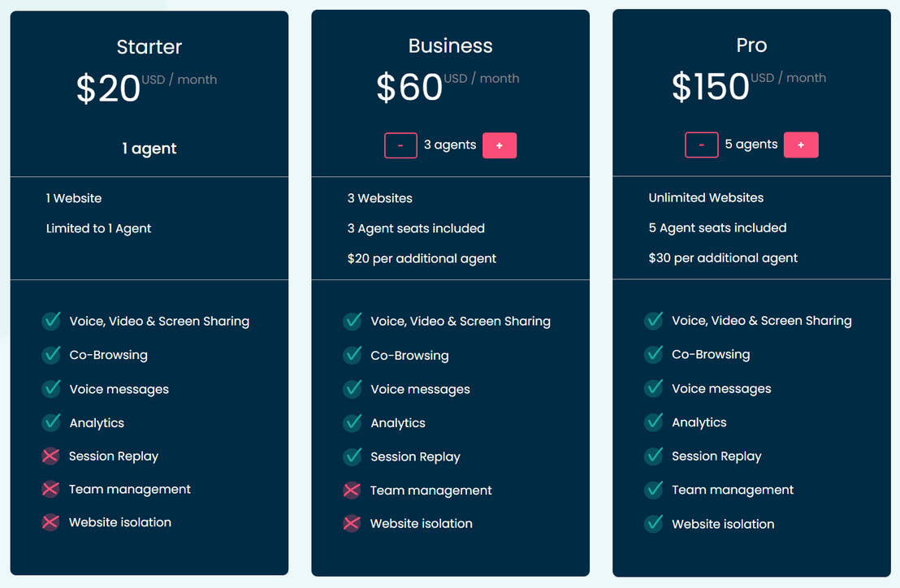This screenshot has height=588, width=900.
Task: Decrease agent count in Pro plan
Action: pos(702,145)
